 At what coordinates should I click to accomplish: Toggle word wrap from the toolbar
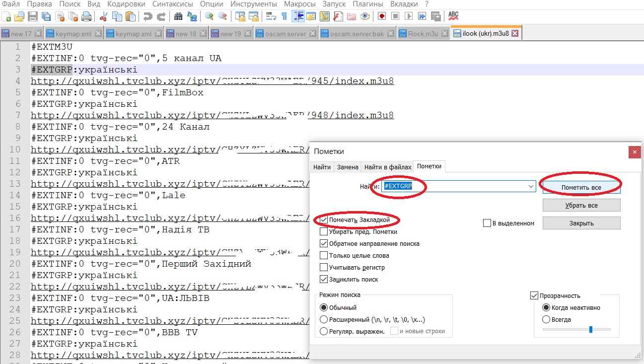[x=271, y=16]
